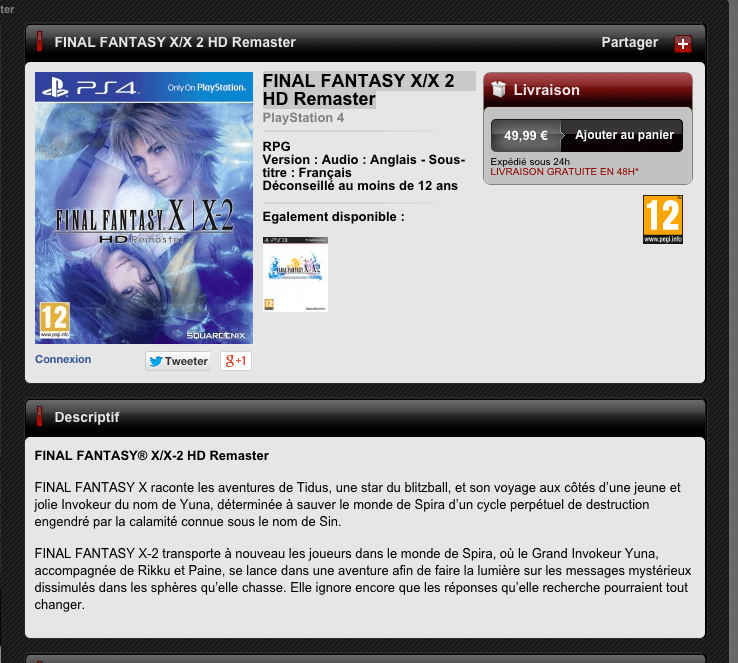Click the red marker beside Descriptif
This screenshot has width=738, height=663.
tap(40, 416)
